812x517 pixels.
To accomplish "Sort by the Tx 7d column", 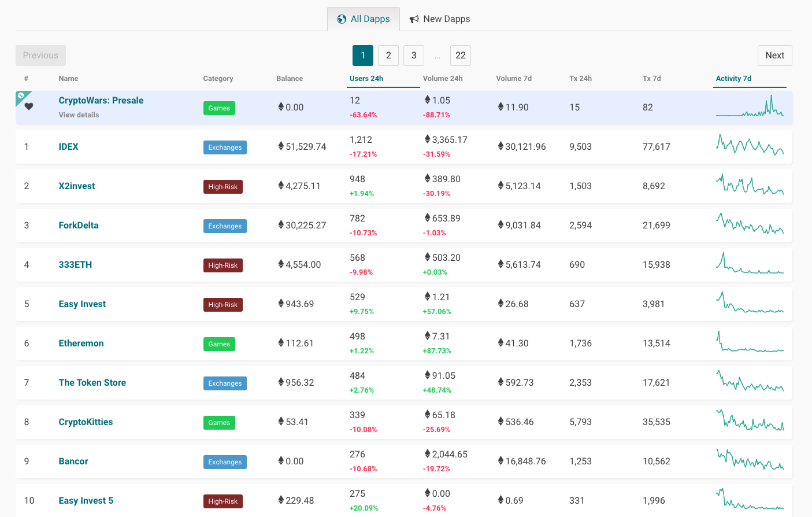I will [651, 79].
